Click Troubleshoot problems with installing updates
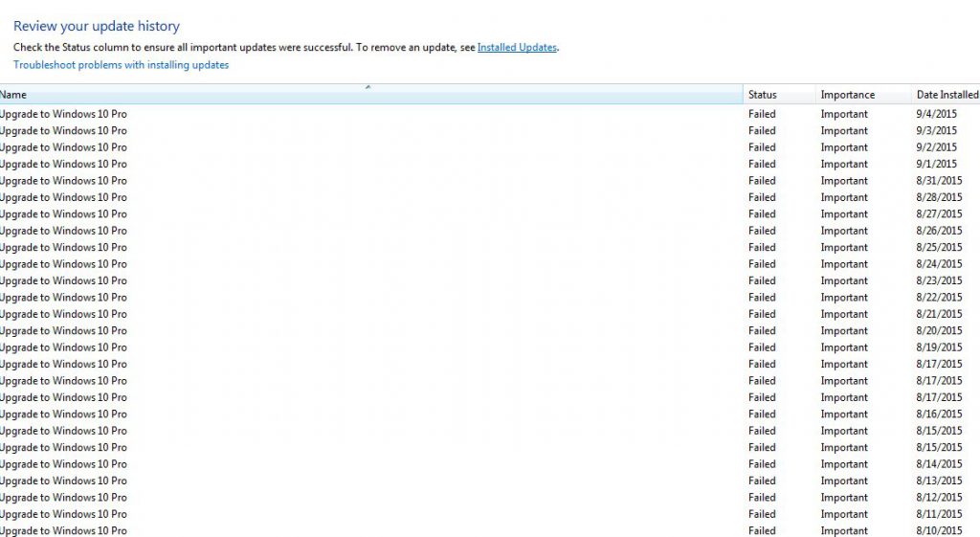The height and width of the screenshot is (537, 980). click(121, 65)
